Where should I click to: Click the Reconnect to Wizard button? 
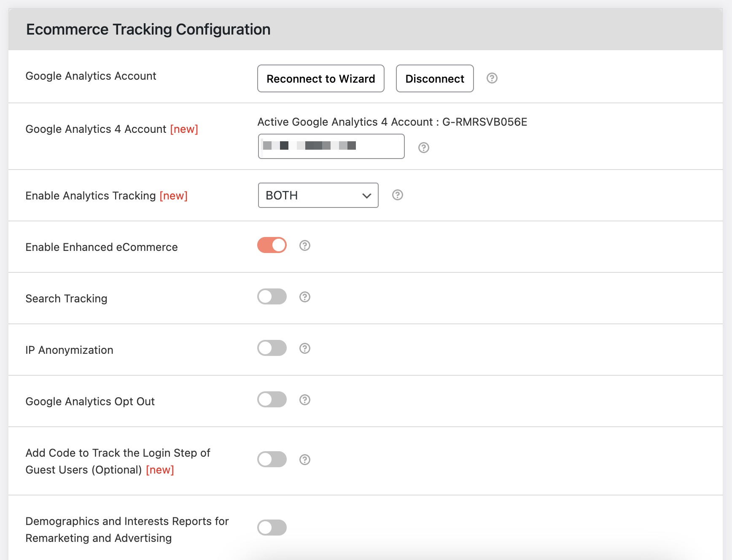(x=320, y=78)
